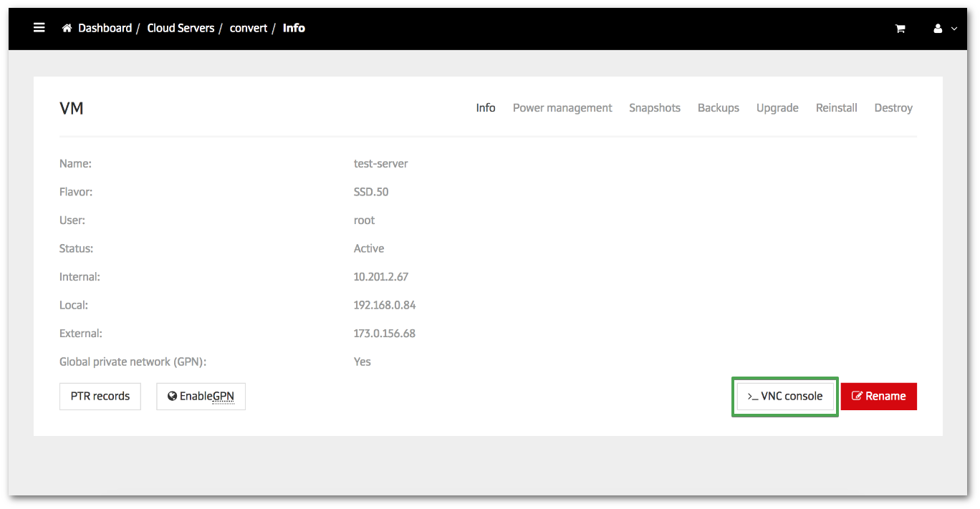Click the red Rename button

(878, 397)
